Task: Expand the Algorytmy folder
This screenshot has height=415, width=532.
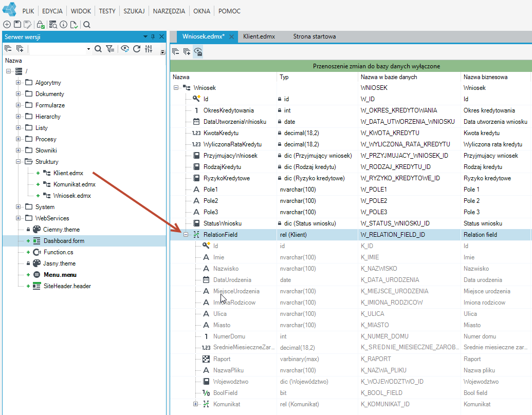Action: click(x=19, y=82)
